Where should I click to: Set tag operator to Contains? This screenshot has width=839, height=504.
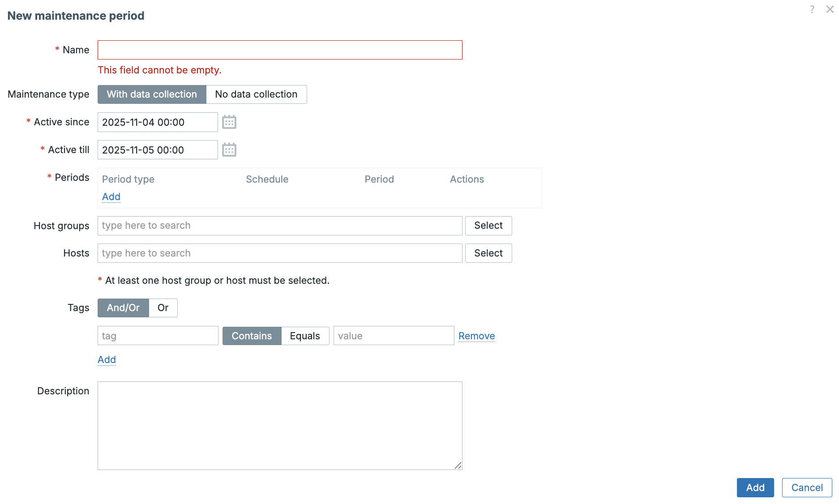[252, 336]
